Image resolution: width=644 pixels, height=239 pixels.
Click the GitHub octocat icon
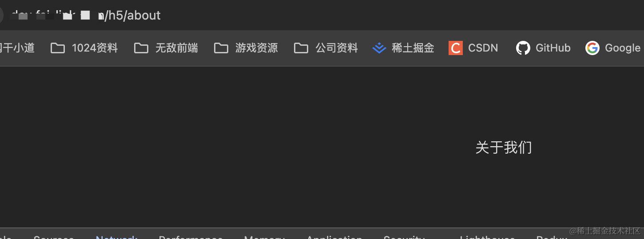[x=523, y=48]
